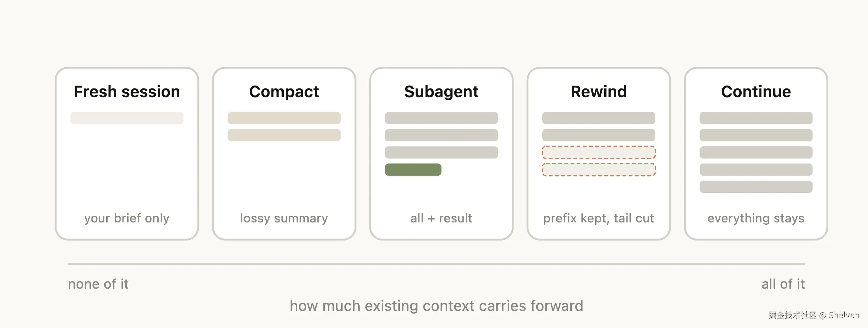Select the "prefix kept, tail cut" caption
The width and height of the screenshot is (868, 328).
(x=598, y=218)
